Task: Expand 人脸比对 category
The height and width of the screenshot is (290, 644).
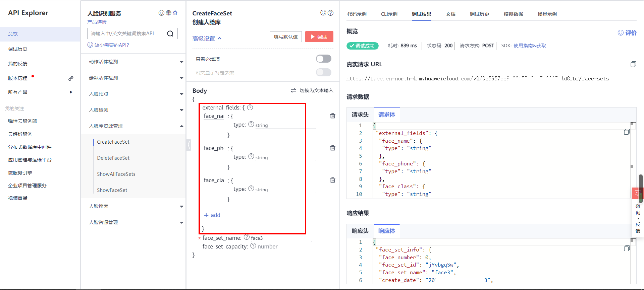Action: [x=181, y=94]
